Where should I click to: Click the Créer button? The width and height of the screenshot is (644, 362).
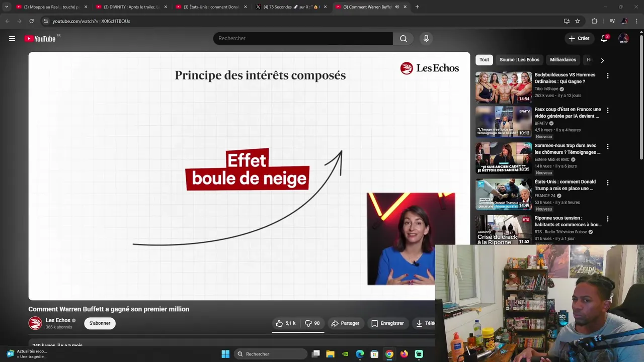[579, 38]
